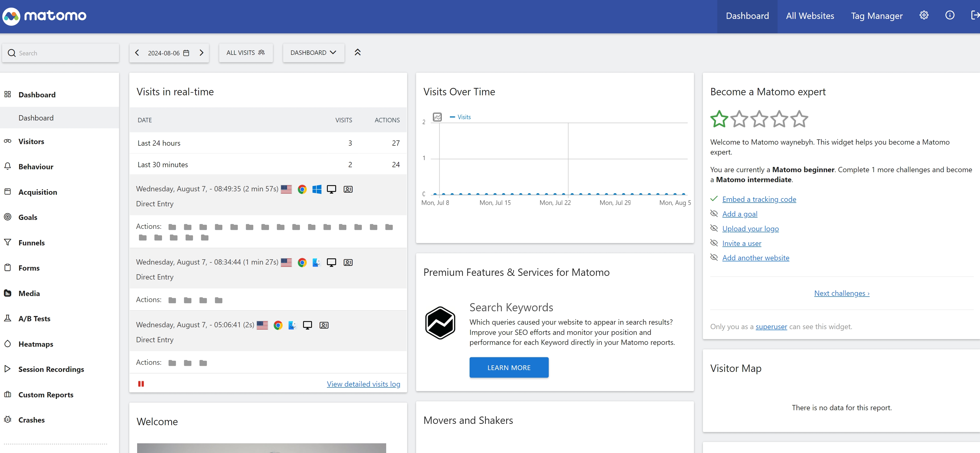Open A/B Tests in the sidebar
This screenshot has width=980, height=453.
tap(34, 319)
